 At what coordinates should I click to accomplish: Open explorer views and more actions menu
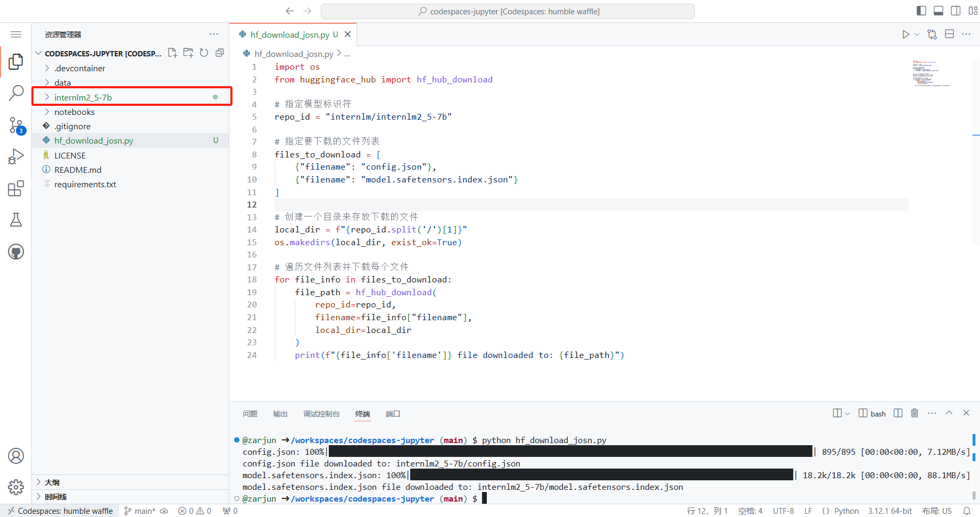click(x=214, y=34)
